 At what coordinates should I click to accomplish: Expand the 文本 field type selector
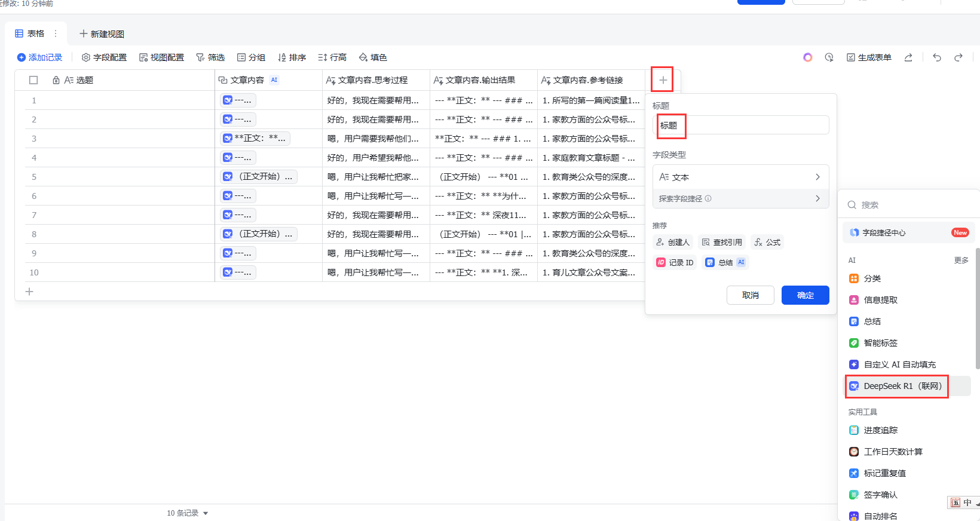[740, 177]
